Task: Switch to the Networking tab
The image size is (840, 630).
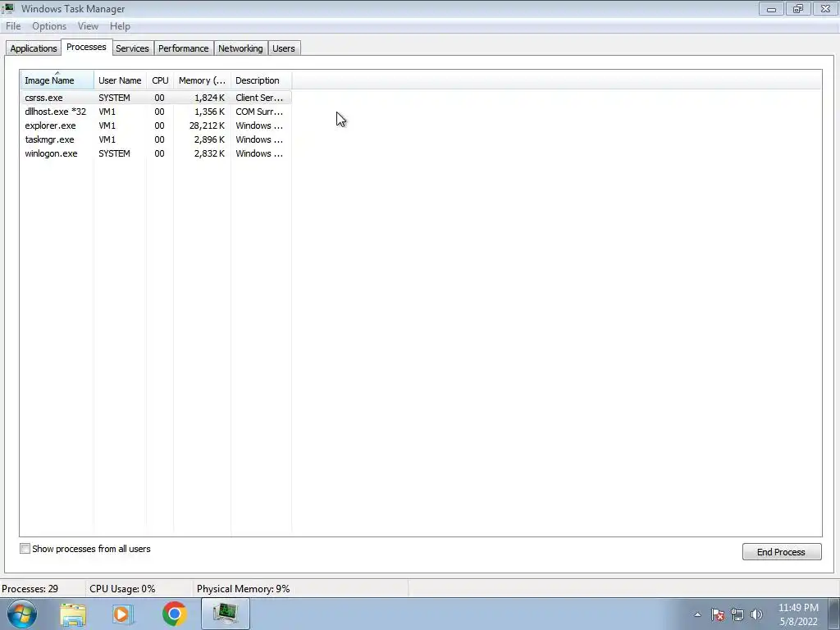Action: click(x=240, y=48)
